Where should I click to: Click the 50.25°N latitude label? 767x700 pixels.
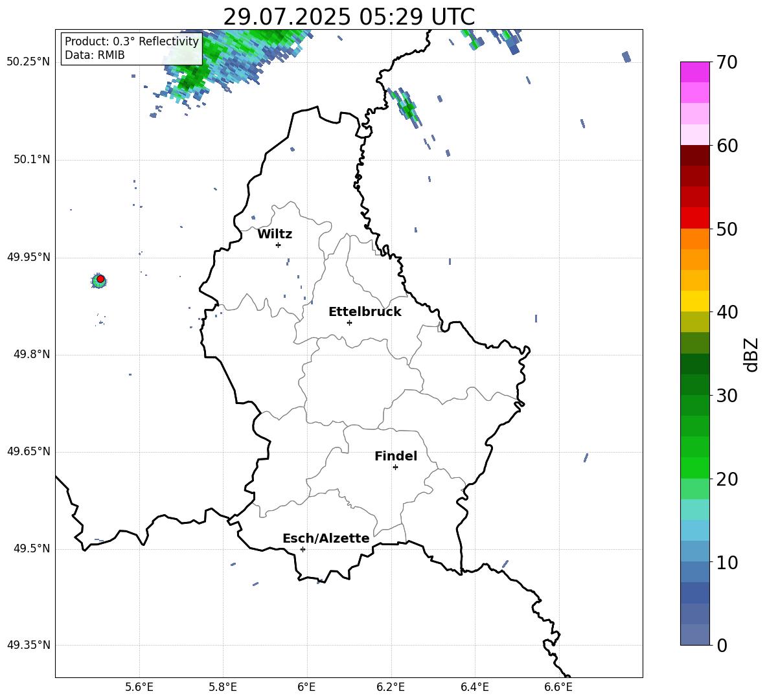click(29, 62)
